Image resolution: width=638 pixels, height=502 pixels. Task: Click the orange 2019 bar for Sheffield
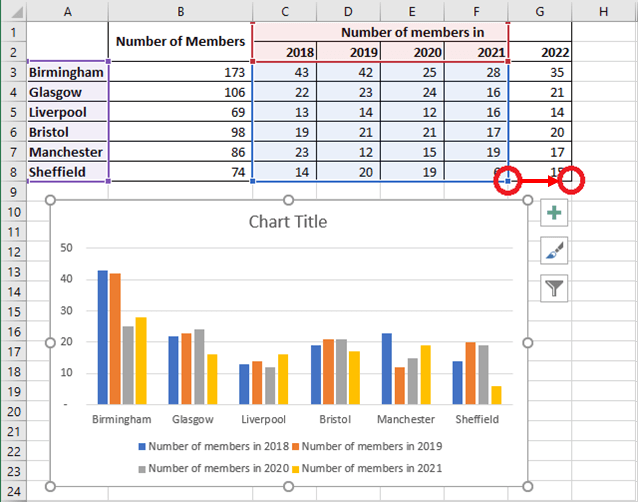coord(470,373)
